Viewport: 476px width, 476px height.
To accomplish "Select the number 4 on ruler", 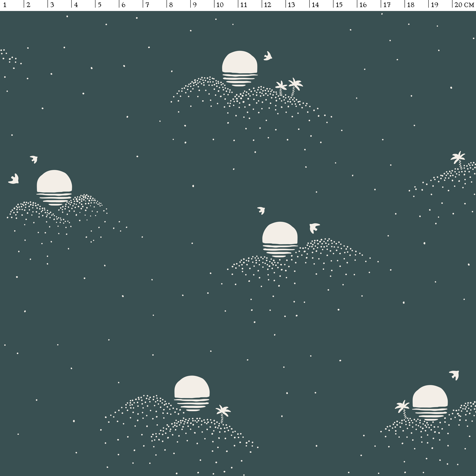I will (x=76, y=5).
